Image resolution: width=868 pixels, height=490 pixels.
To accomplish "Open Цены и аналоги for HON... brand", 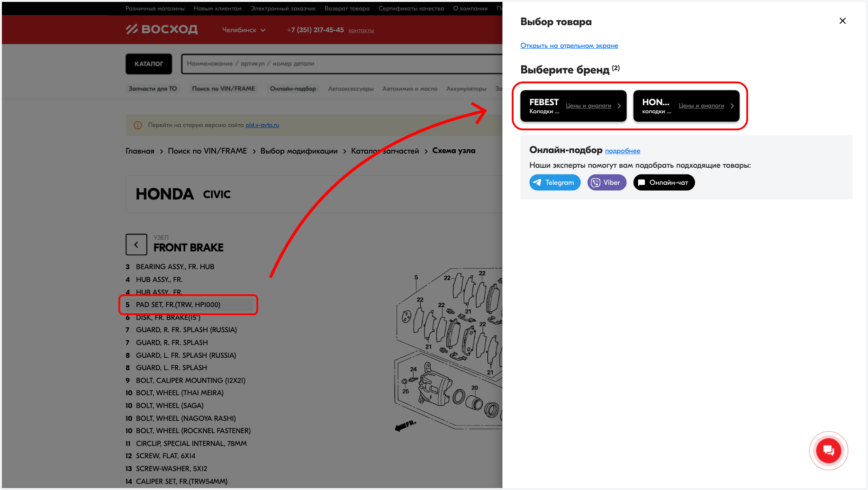I will coord(701,106).
